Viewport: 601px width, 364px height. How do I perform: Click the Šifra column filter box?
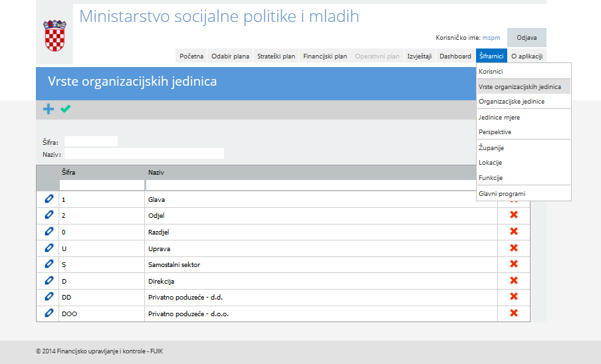[102, 185]
